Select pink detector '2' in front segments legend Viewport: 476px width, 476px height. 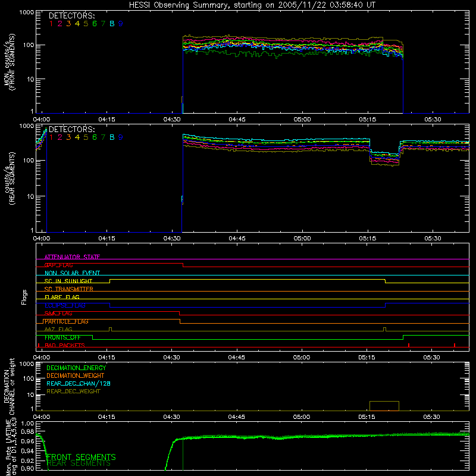click(x=60, y=24)
